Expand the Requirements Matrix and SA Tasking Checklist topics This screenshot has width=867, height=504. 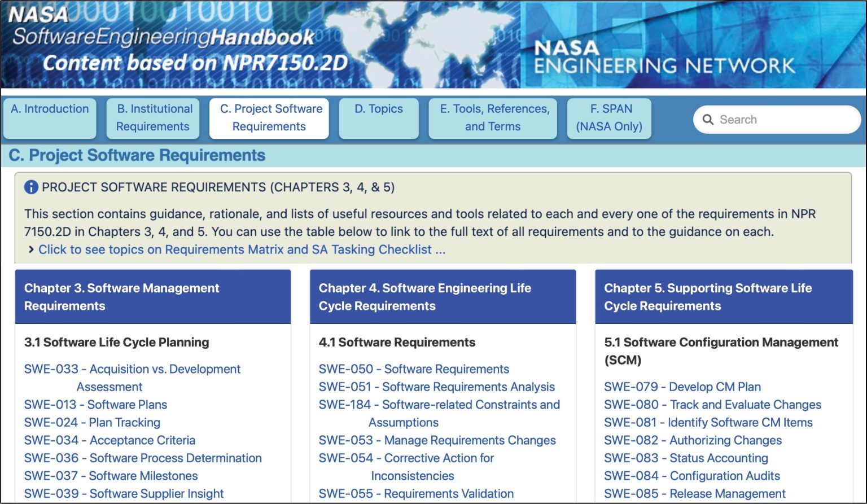tap(241, 249)
